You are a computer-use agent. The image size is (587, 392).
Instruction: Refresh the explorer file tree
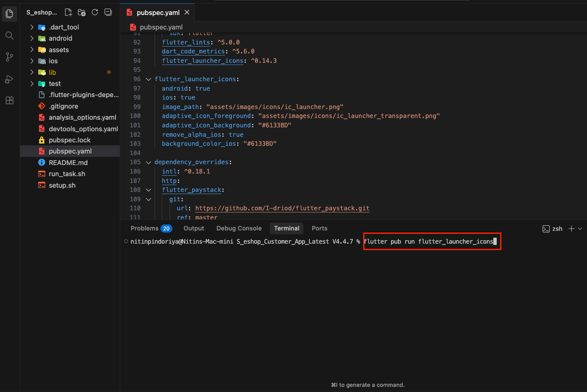click(x=95, y=12)
